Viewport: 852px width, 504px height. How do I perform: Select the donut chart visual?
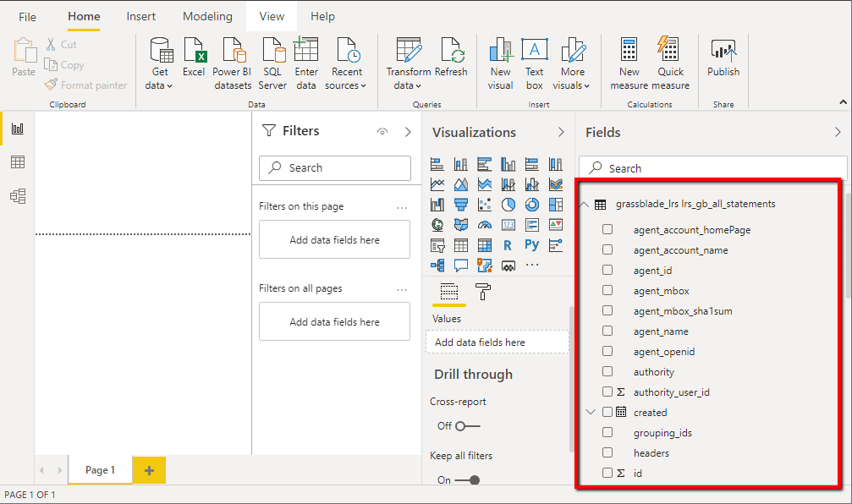click(532, 205)
